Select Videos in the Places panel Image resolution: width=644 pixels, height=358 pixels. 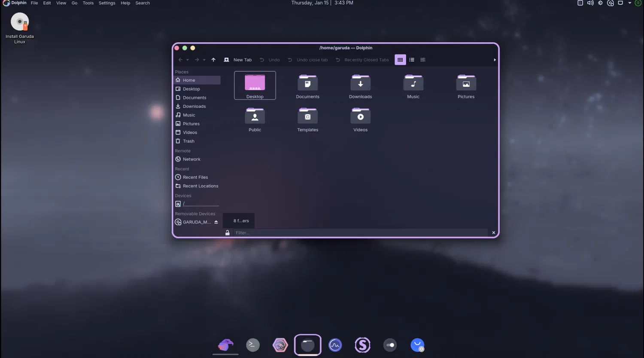click(x=197, y=132)
